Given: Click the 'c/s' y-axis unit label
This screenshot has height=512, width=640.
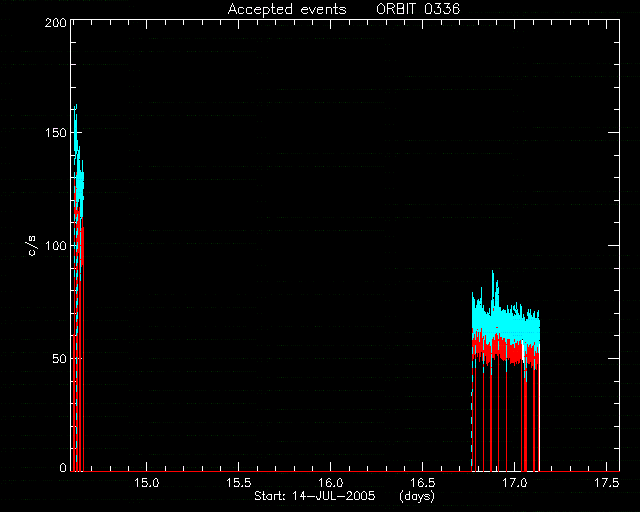Looking at the screenshot, I should (32, 246).
